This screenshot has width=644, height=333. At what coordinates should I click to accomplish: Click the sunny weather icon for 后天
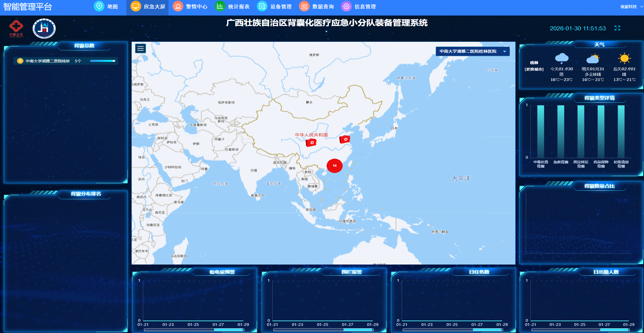click(624, 58)
